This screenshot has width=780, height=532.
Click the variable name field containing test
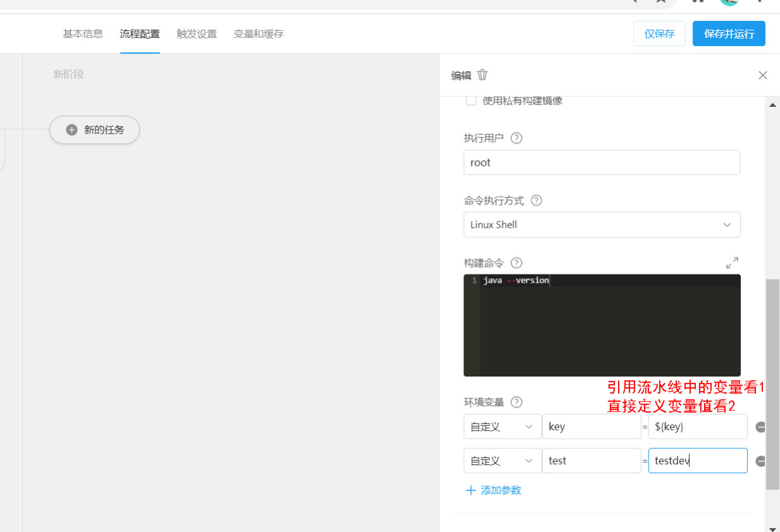click(592, 461)
